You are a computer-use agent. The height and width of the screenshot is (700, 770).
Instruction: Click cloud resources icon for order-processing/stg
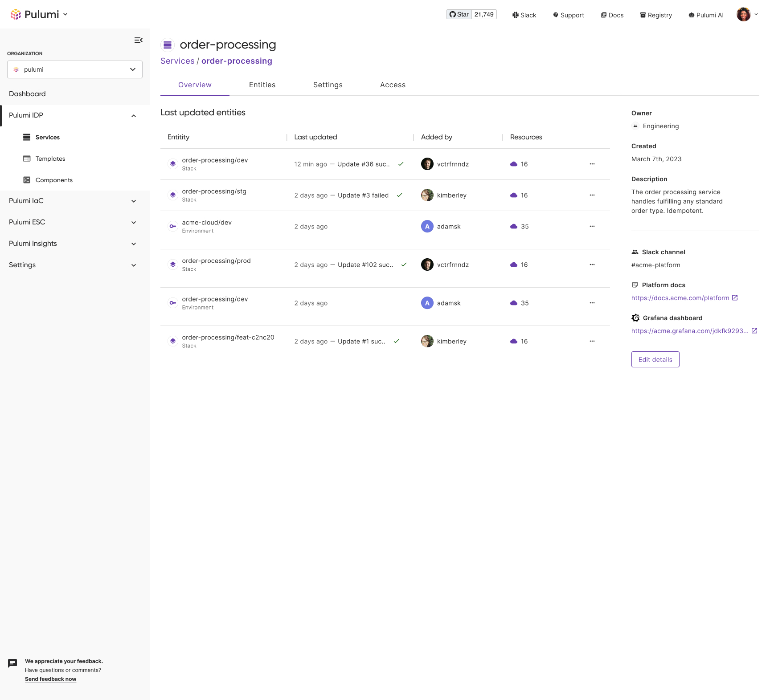tap(514, 195)
